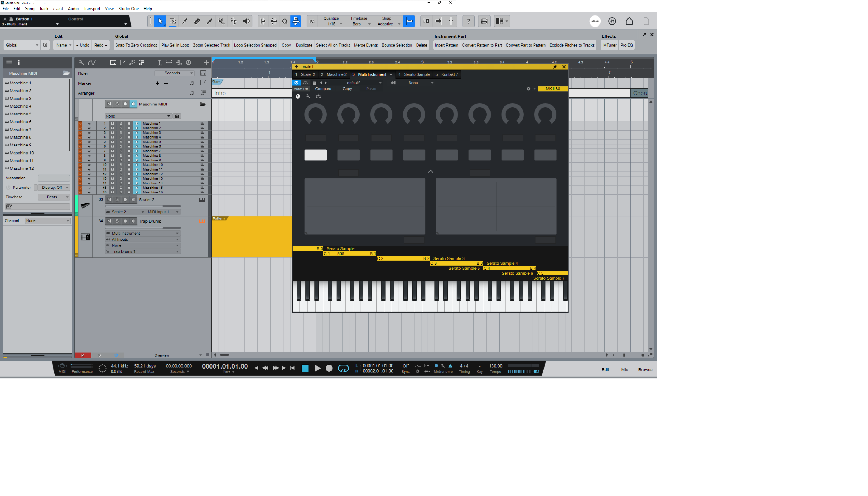This screenshot has height=496, width=868.
Task: Open the start page home icon
Action: pyautogui.click(x=629, y=21)
